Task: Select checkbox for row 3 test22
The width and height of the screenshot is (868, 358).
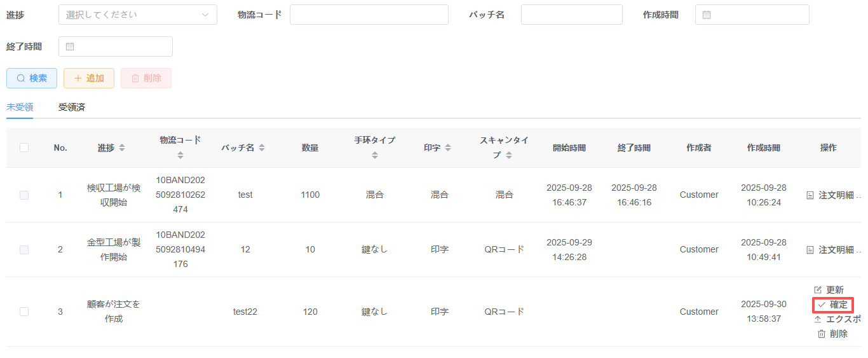Action: [x=24, y=312]
